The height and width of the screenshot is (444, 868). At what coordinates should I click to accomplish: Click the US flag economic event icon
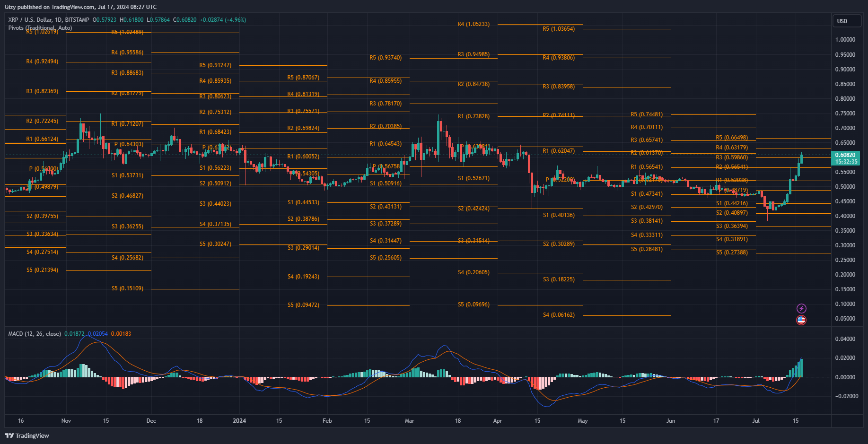click(801, 320)
